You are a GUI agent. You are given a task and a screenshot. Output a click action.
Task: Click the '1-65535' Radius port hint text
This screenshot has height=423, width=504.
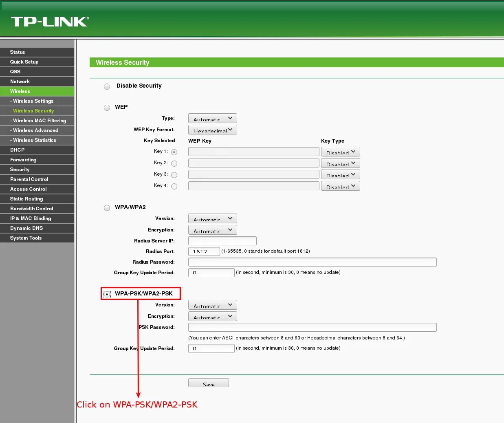[x=266, y=251]
